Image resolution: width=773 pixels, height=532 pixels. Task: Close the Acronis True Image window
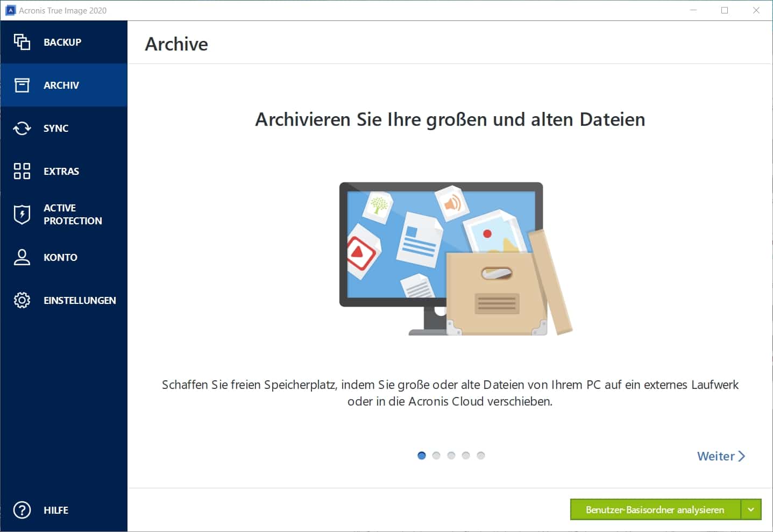[756, 10]
